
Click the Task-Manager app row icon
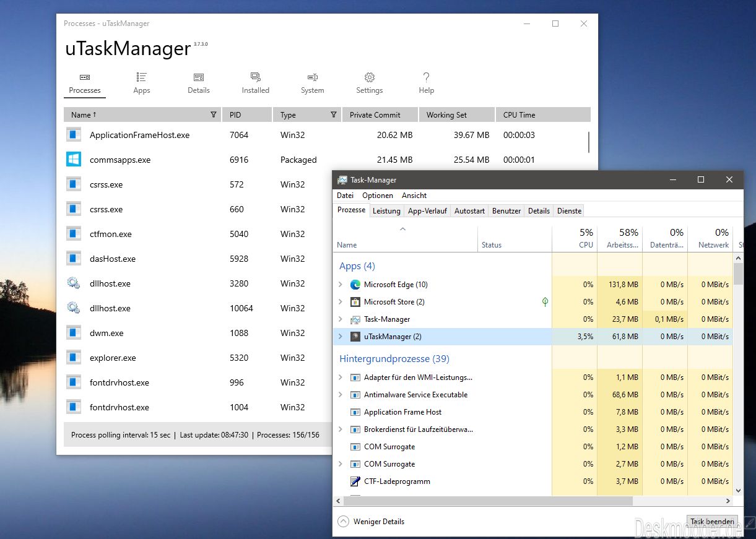pos(355,319)
